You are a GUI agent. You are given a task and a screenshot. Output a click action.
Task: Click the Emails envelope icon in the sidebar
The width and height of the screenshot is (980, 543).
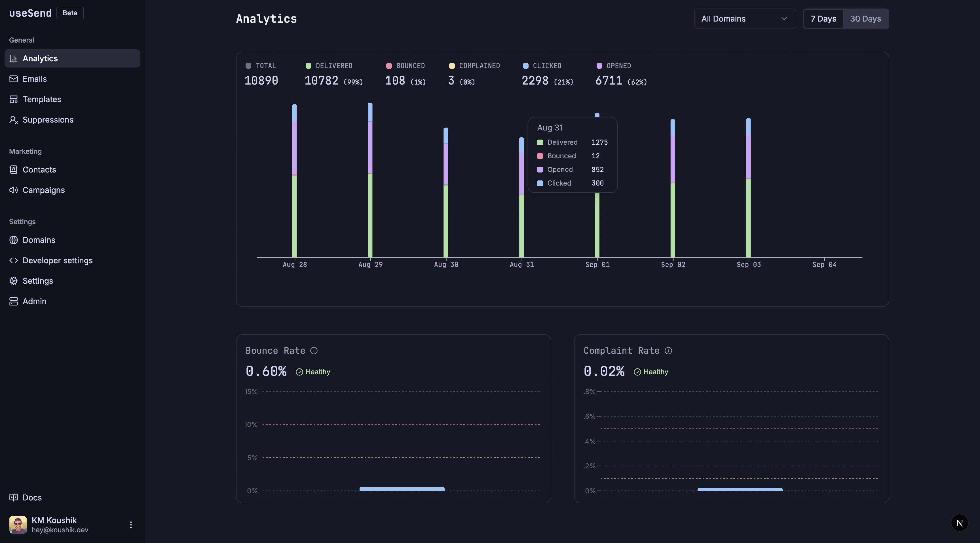[14, 79]
